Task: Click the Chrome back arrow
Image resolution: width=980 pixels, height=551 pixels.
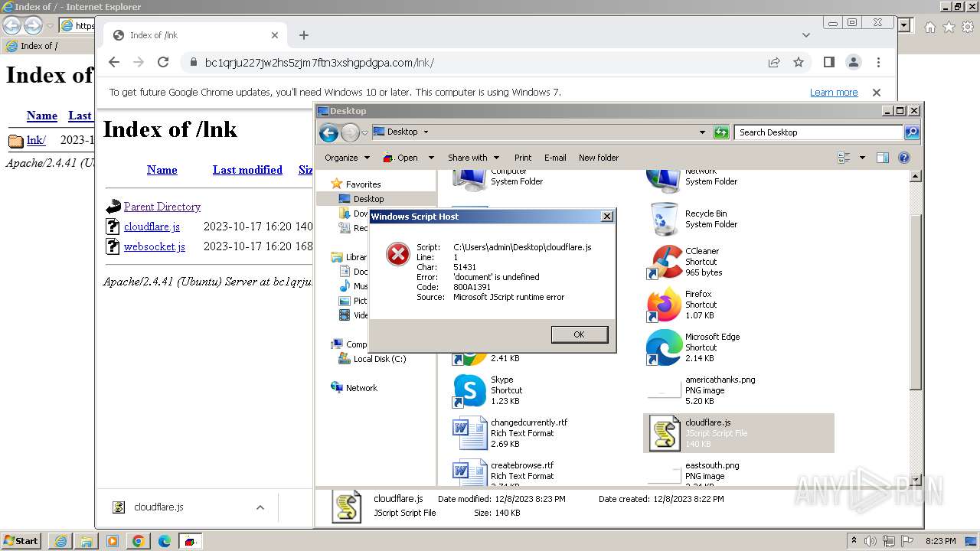Action: point(114,63)
